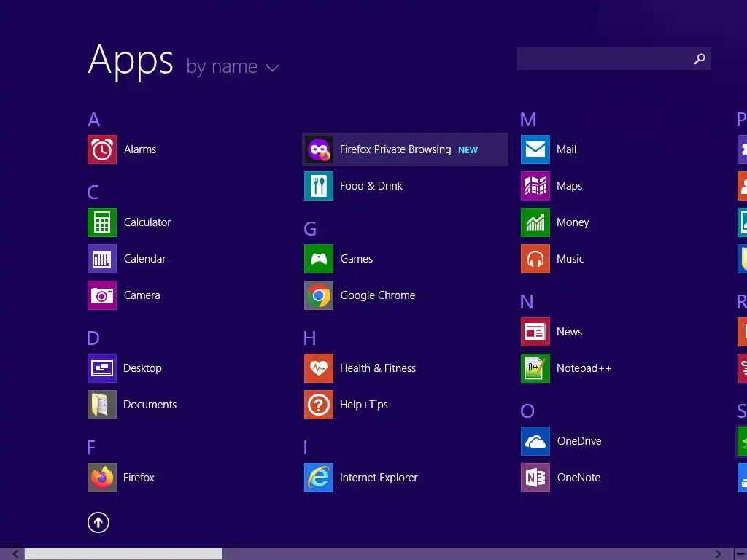Open Firefox Private Browsing icon
Screen dimensions: 747x560
319,149
